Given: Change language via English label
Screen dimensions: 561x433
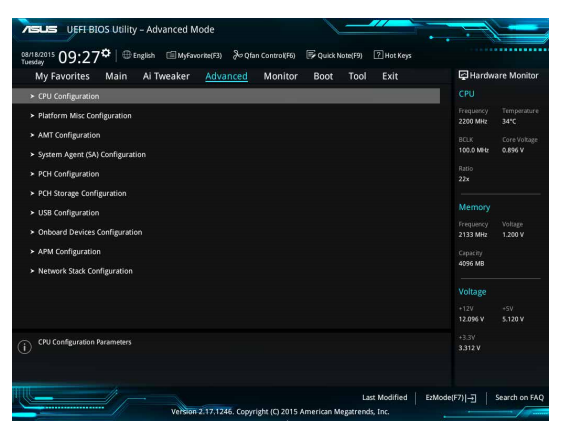Looking at the screenshot, I should tap(144, 55).
